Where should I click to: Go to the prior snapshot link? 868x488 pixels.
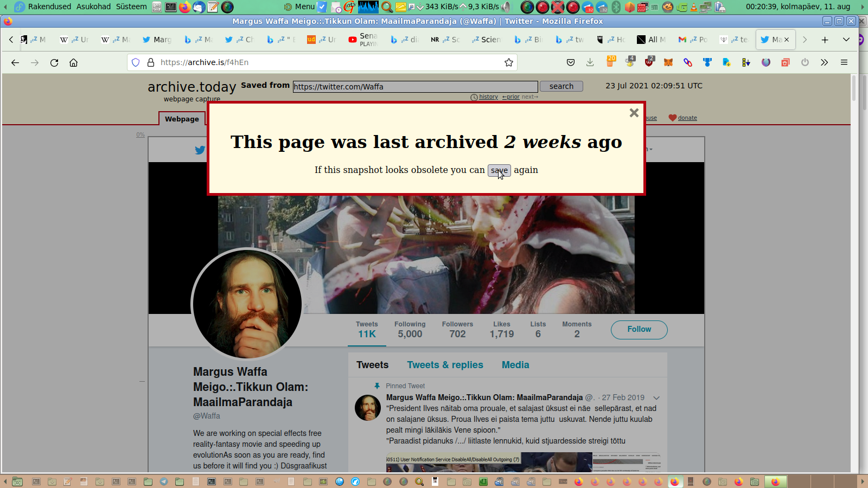pyautogui.click(x=511, y=97)
